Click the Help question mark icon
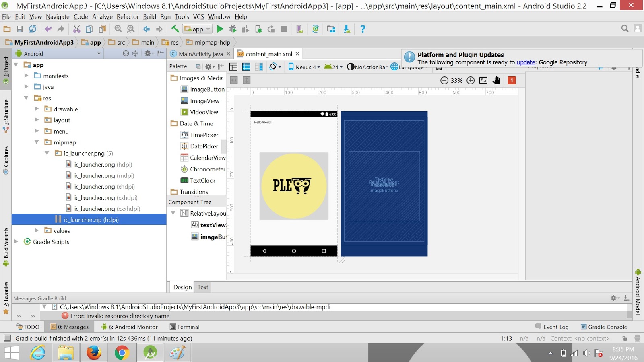Image resolution: width=644 pixels, height=362 pixels. point(363,29)
